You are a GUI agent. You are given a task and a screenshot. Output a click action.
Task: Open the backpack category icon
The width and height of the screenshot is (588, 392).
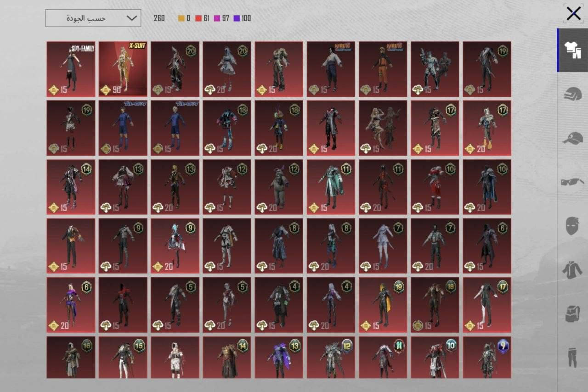572,314
